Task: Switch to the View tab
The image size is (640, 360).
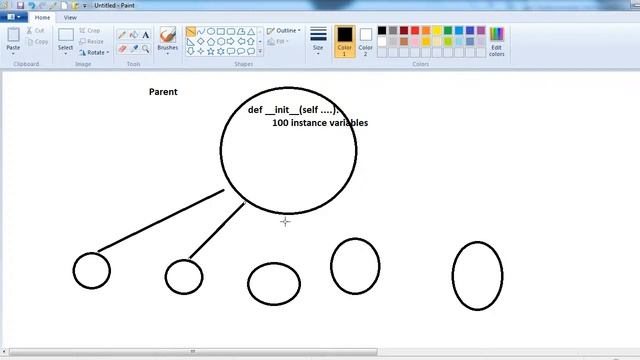Action: click(x=70, y=18)
